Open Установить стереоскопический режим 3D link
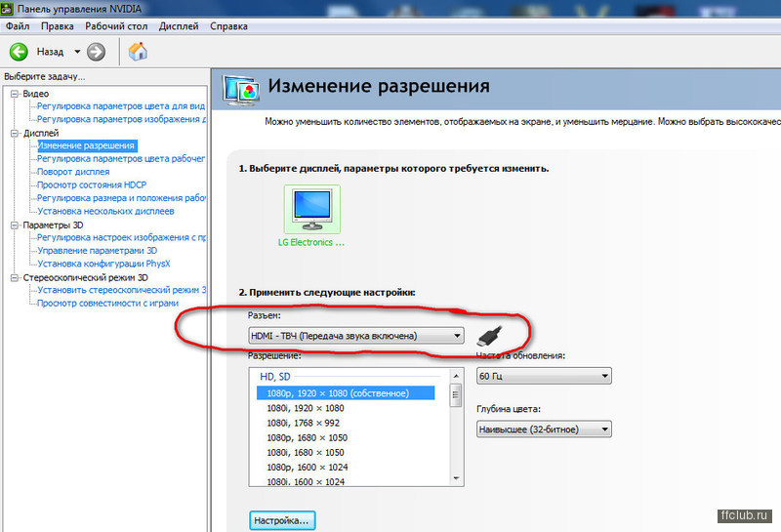This screenshot has width=781, height=532. point(121,290)
